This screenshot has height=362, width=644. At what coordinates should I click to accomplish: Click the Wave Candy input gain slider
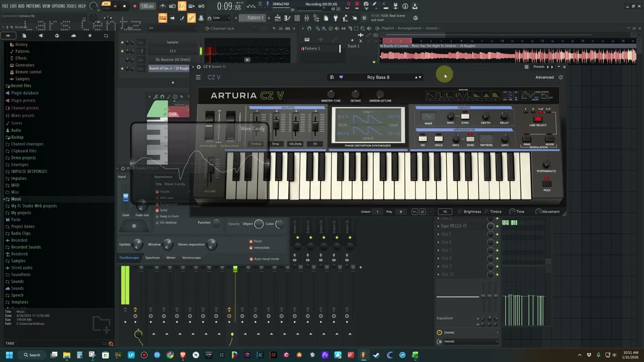click(x=126, y=198)
